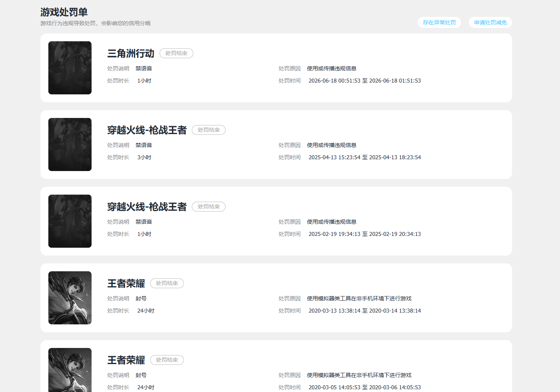
Task: Select time range starting 2025-02-19 19:34:13
Action: 365,234
